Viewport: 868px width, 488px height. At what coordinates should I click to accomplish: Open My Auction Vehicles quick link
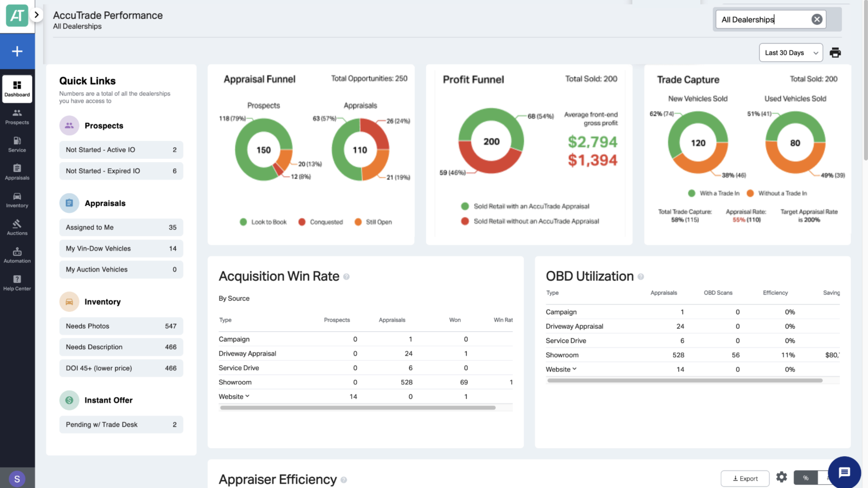tap(121, 269)
